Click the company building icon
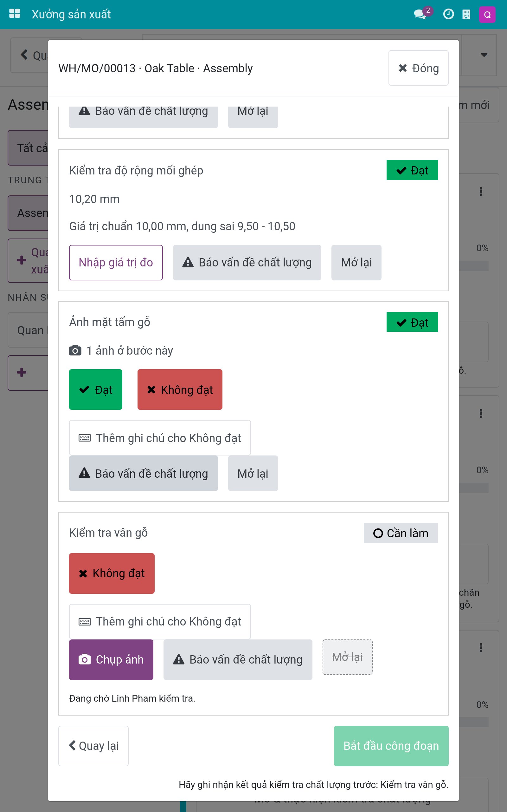 [x=466, y=14]
